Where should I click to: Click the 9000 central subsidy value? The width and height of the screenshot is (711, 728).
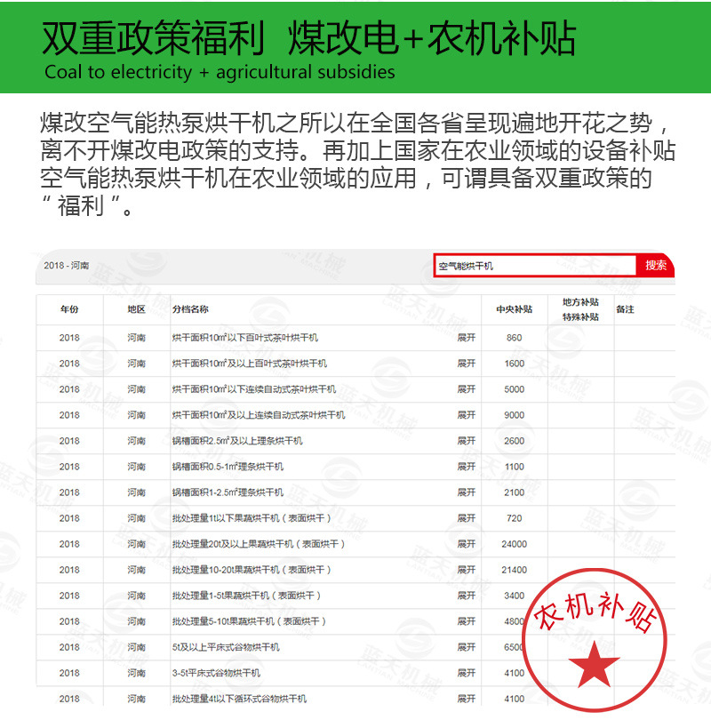point(515,415)
